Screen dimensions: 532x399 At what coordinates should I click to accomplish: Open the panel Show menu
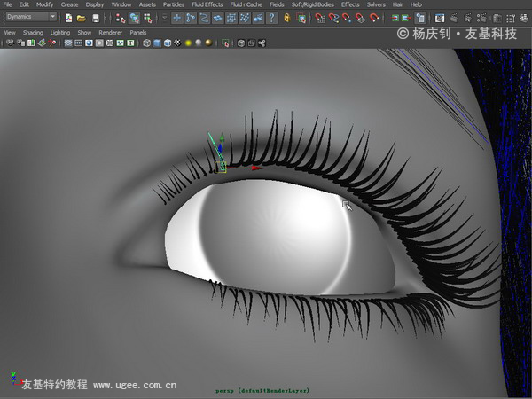pyautogui.click(x=84, y=33)
